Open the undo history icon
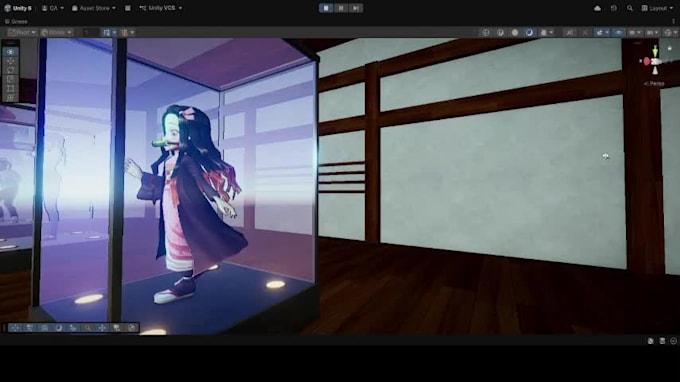The height and width of the screenshot is (382, 680). tap(614, 8)
